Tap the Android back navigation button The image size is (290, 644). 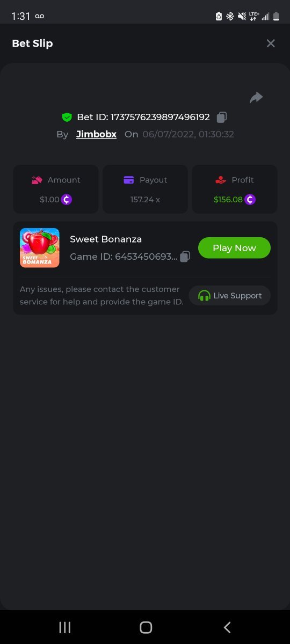pyautogui.click(x=227, y=627)
